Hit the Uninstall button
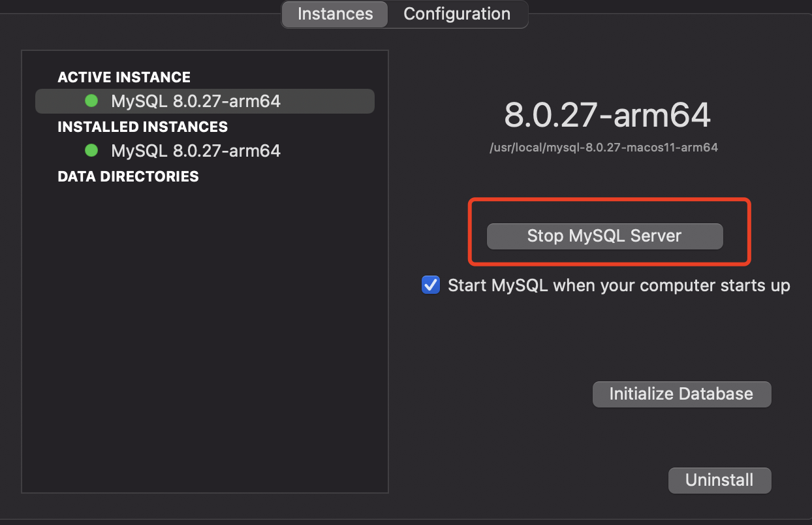This screenshot has width=812, height=525. click(719, 480)
